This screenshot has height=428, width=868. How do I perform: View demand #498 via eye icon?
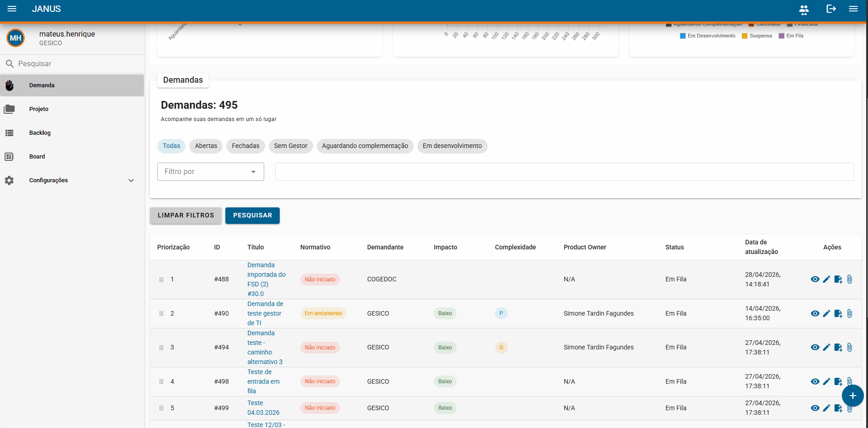pos(815,381)
